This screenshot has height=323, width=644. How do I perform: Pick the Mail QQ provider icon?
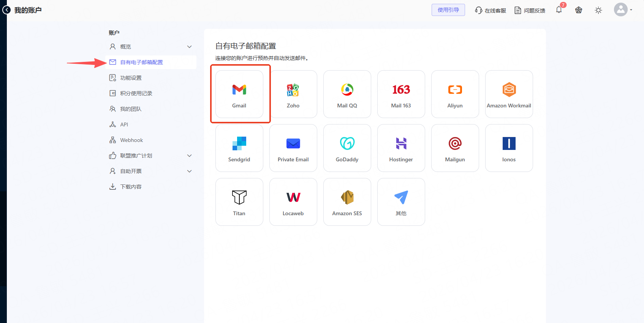tap(347, 90)
